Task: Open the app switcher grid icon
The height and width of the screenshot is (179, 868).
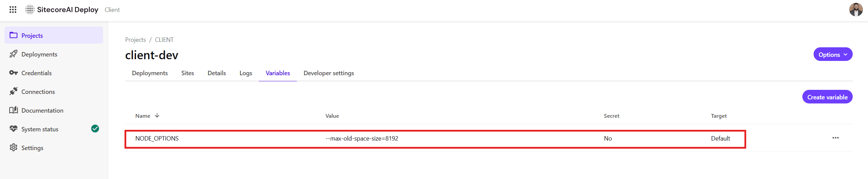Action: [13, 10]
